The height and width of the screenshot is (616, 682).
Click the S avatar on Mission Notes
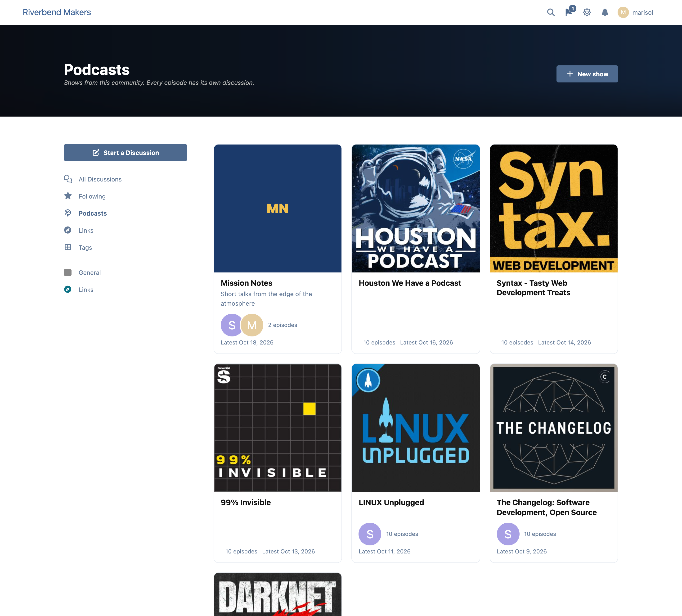(x=231, y=325)
